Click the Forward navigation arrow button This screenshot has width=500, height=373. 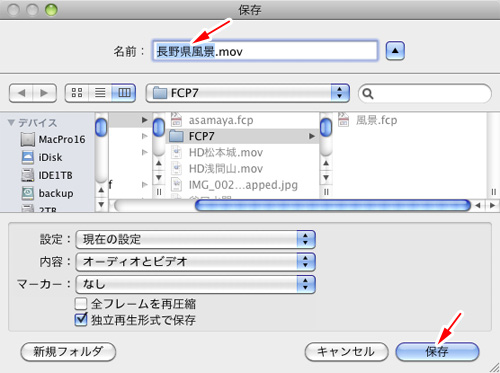tap(45, 93)
